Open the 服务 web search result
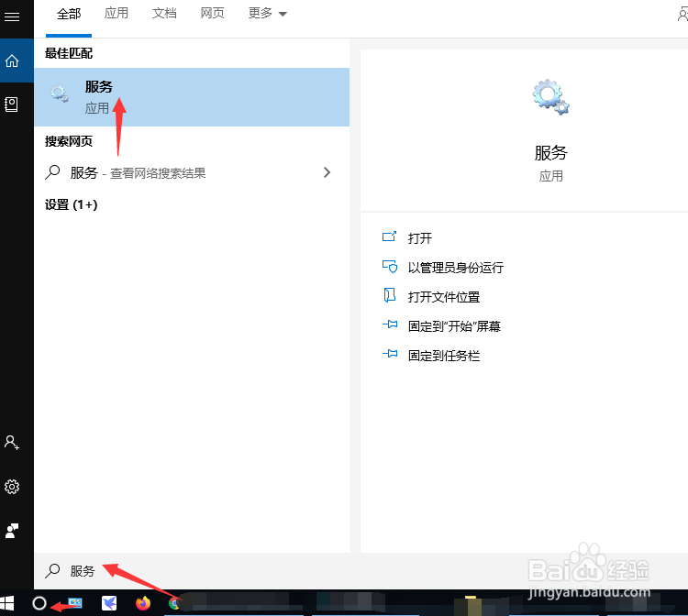 pyautogui.click(x=192, y=172)
